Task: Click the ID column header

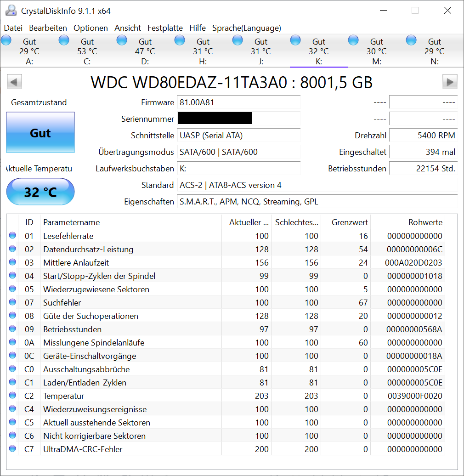Action: (29, 222)
